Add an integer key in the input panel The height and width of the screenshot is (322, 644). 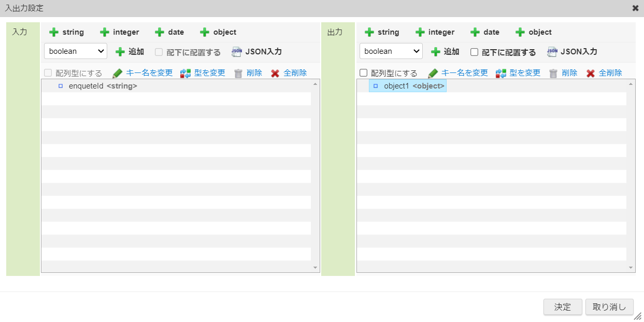coord(120,32)
